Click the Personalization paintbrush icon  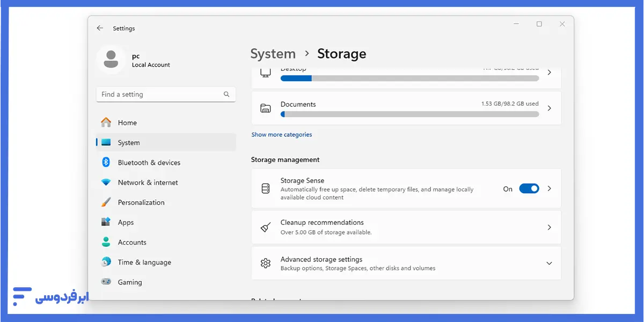coord(106,202)
